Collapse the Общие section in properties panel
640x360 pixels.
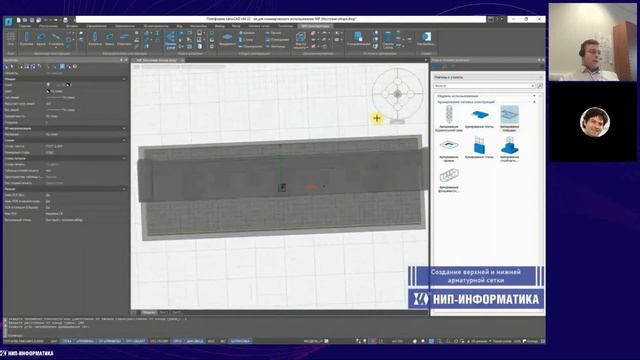click(x=124, y=79)
